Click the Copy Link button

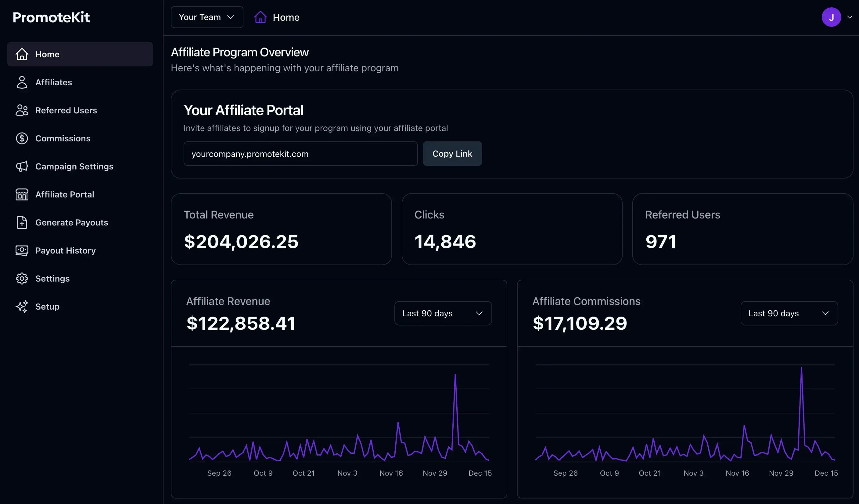coord(452,154)
